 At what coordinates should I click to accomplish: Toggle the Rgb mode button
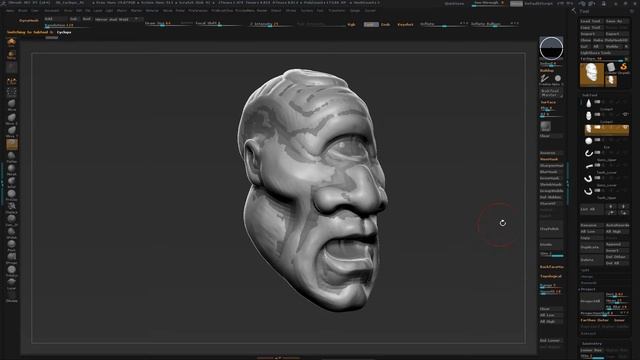tap(351, 24)
